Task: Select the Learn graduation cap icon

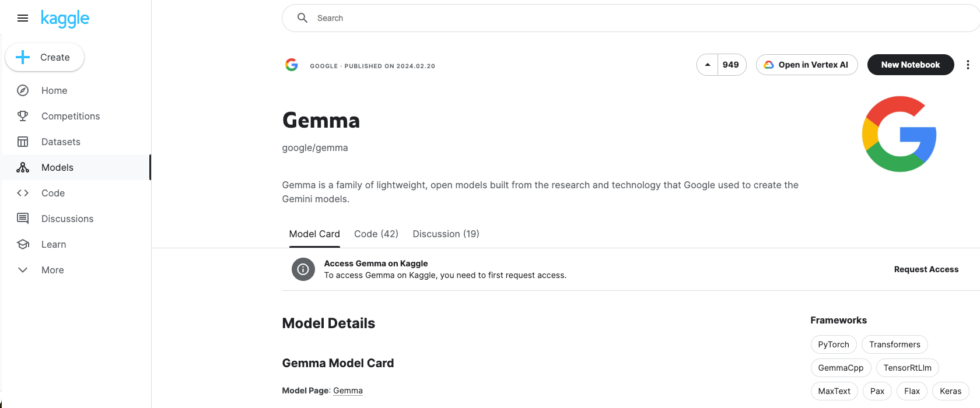Action: 22,244
